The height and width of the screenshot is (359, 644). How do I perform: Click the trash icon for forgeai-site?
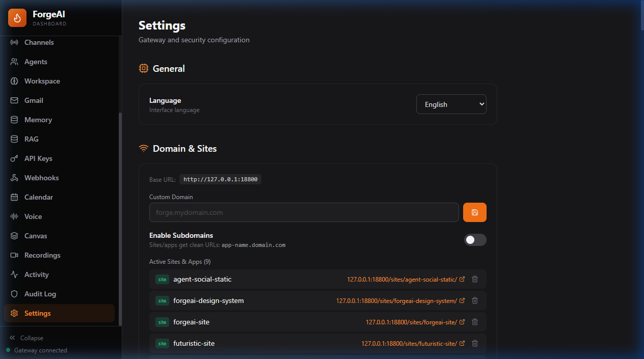click(x=475, y=322)
